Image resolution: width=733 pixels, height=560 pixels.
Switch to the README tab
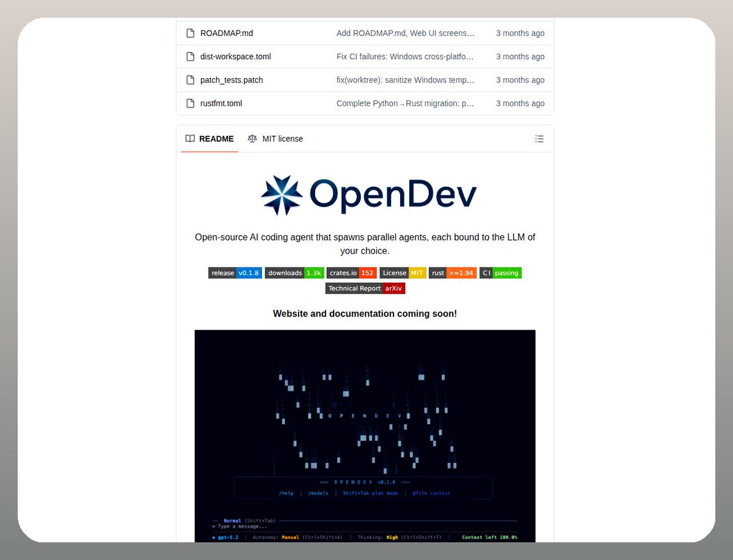(x=210, y=139)
